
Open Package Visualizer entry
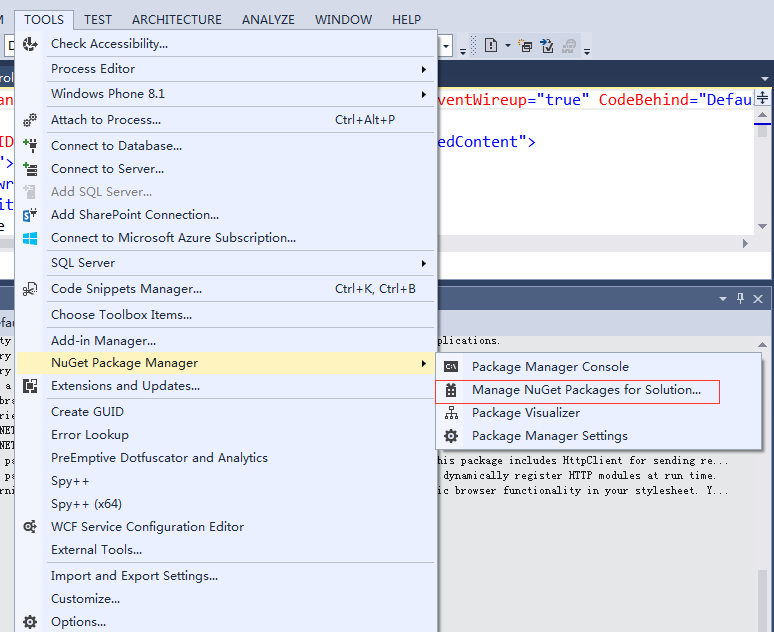click(526, 413)
